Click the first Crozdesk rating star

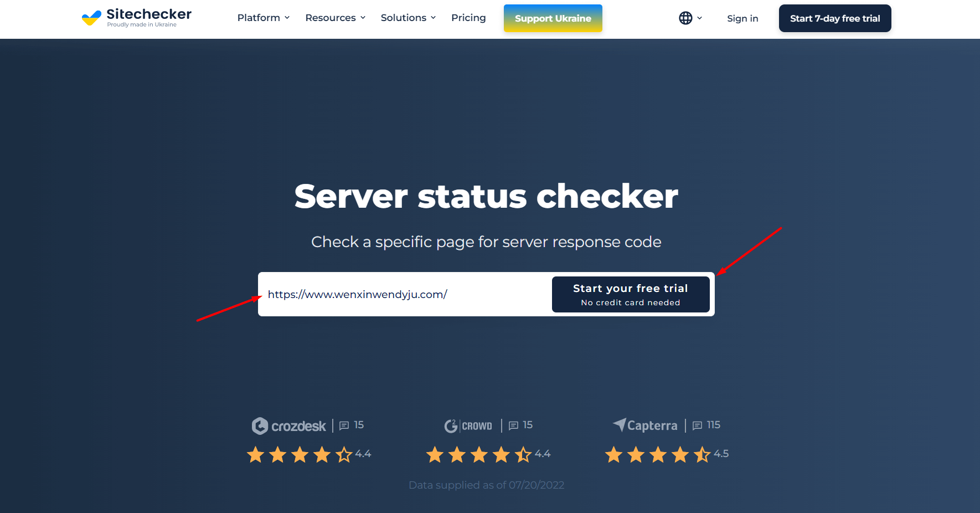pyautogui.click(x=255, y=455)
